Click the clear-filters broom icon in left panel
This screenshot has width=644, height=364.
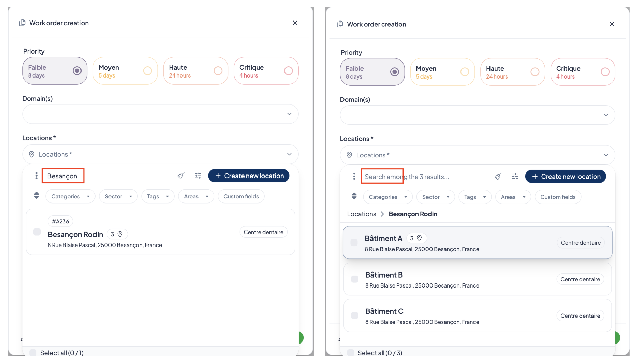181,176
